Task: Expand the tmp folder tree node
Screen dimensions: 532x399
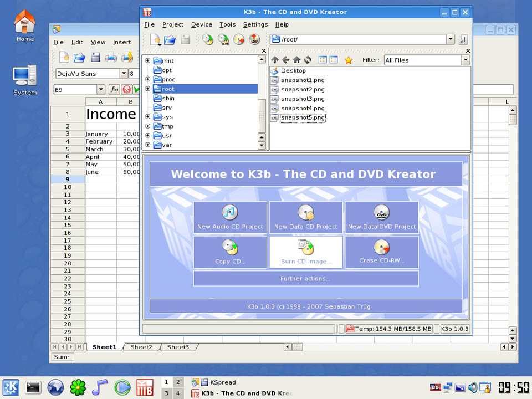Action: pos(147,126)
